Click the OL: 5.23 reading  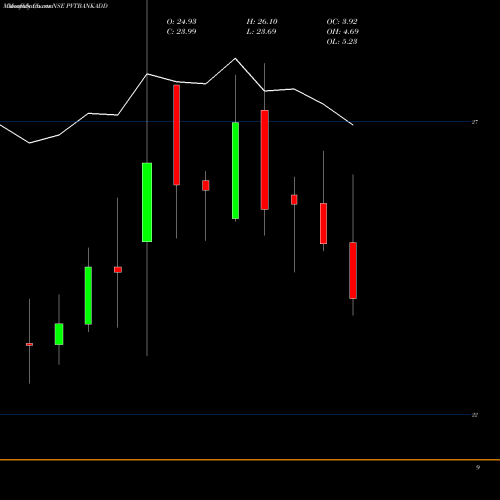coord(342,42)
